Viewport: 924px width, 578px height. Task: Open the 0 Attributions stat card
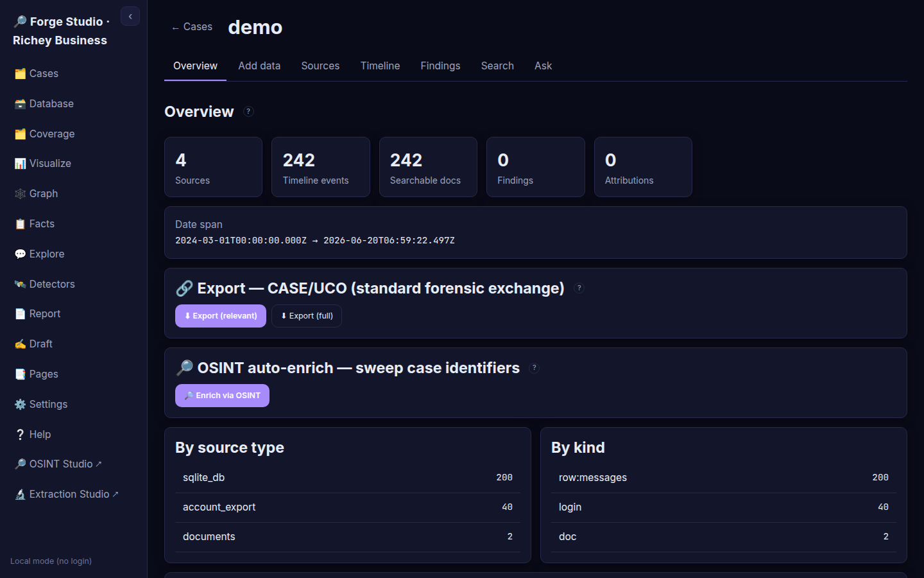643,167
